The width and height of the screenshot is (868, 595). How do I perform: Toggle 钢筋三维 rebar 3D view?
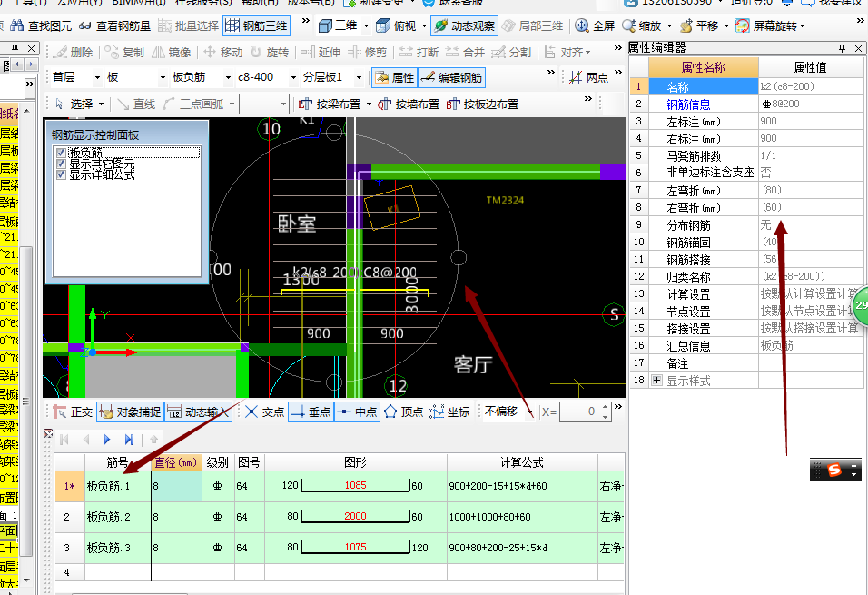(256, 25)
